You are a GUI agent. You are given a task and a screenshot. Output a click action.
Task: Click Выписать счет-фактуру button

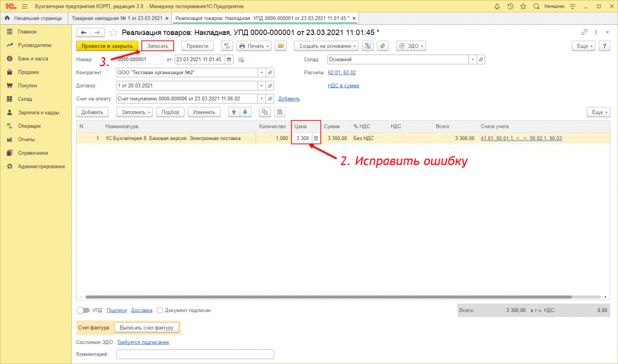147,328
